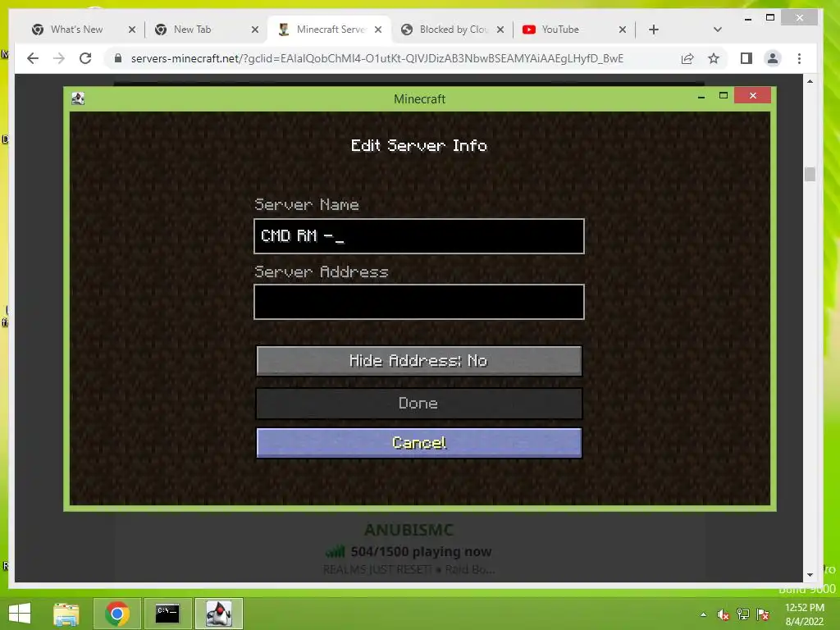The width and height of the screenshot is (840, 630).
Task: Open the Command Prompt taskbar icon
Action: click(x=167, y=614)
